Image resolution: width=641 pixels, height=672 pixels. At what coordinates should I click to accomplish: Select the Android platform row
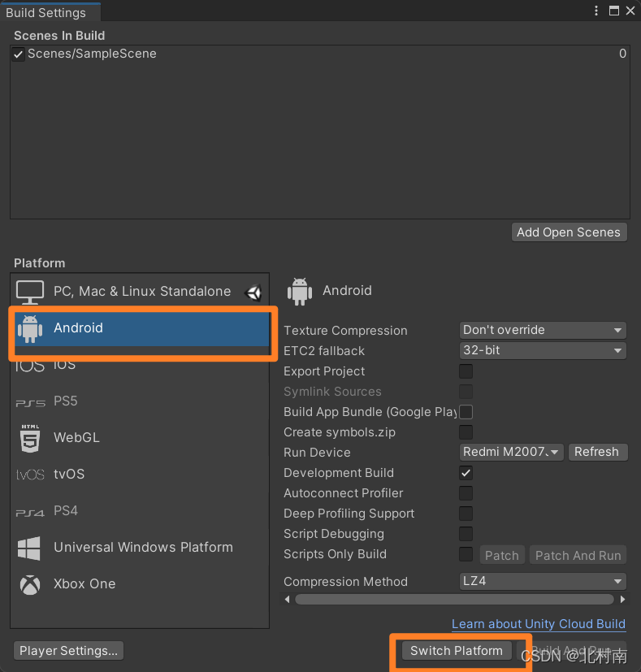(x=141, y=329)
